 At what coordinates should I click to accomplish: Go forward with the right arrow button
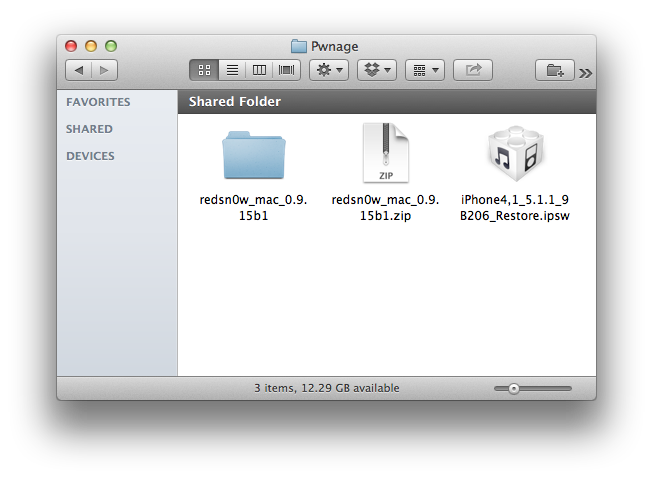coord(105,70)
